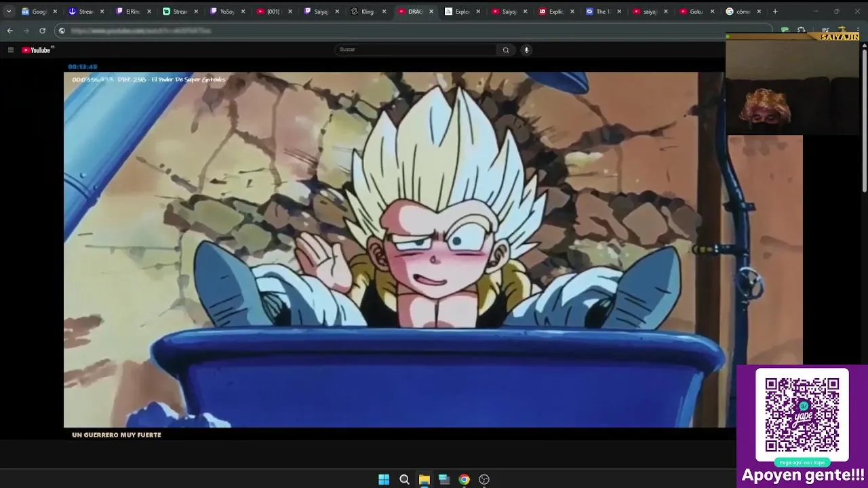868x488 pixels.
Task: Close the Kling tab
Action: coord(384,12)
